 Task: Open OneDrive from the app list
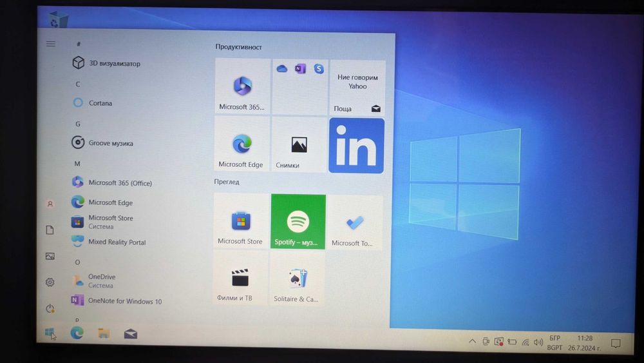[93, 280]
